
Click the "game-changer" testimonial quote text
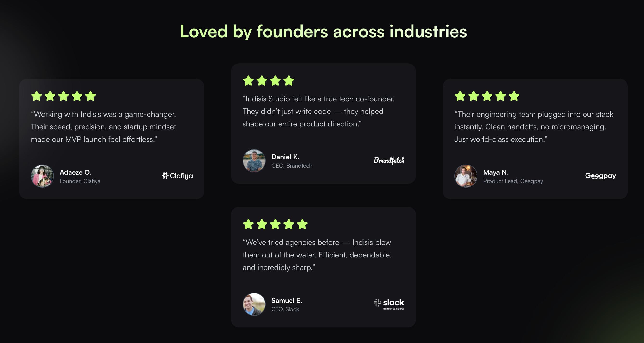coord(103,127)
